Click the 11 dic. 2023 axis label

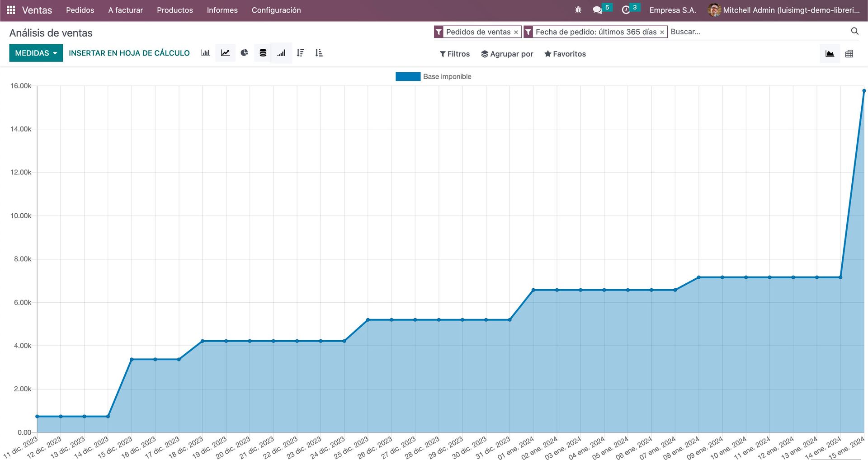(21, 447)
